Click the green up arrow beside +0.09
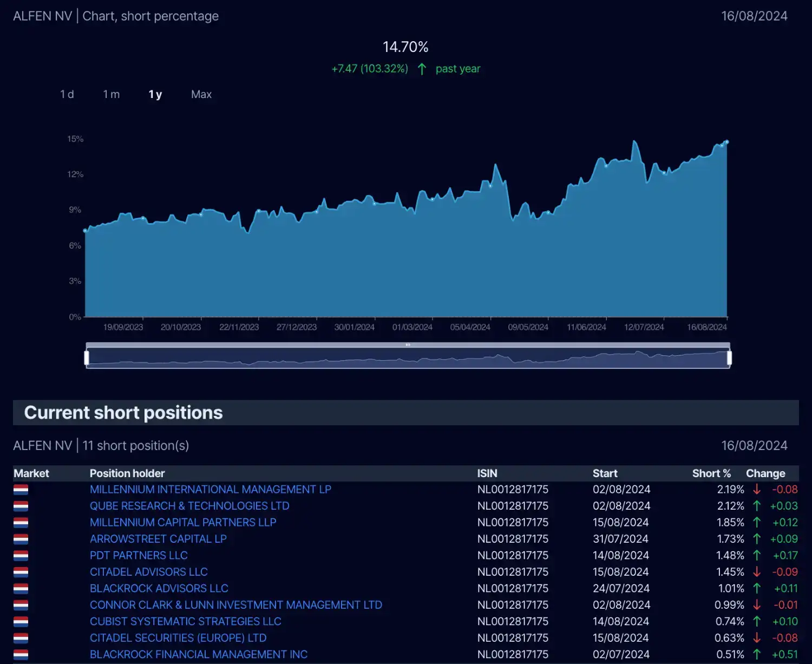This screenshot has width=812, height=664. point(757,539)
